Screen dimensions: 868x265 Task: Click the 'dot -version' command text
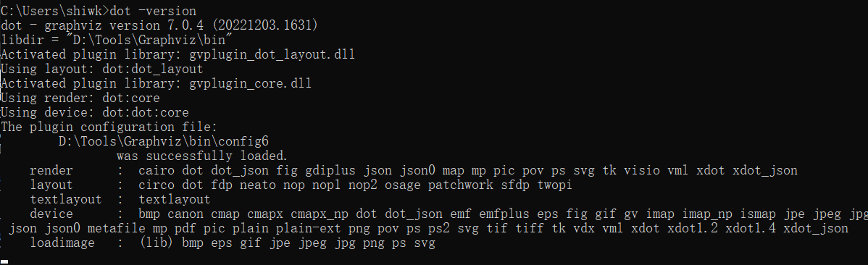pyautogui.click(x=153, y=11)
